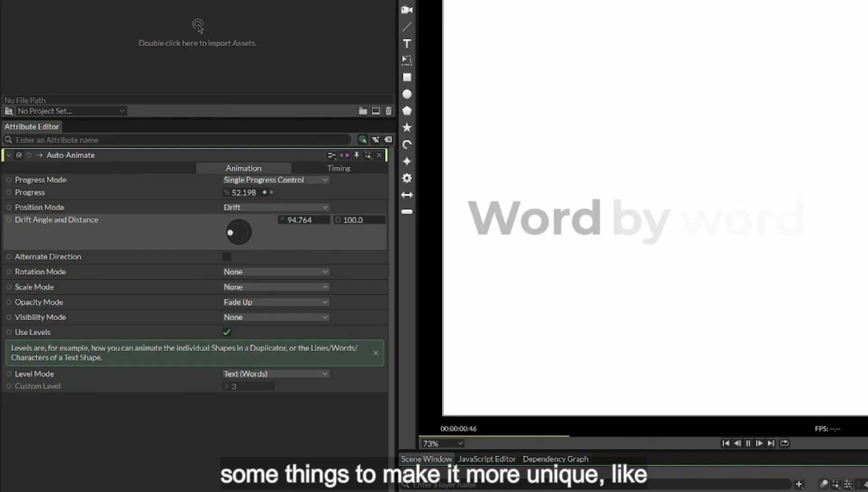Pause playback in the viewport
This screenshot has width=868, height=492.
coord(748,443)
